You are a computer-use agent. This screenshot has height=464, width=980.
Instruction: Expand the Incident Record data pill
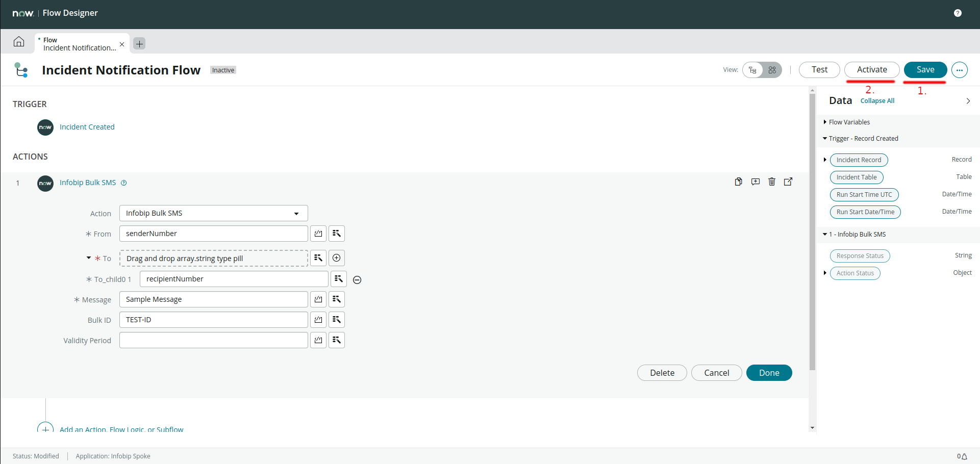(825, 160)
